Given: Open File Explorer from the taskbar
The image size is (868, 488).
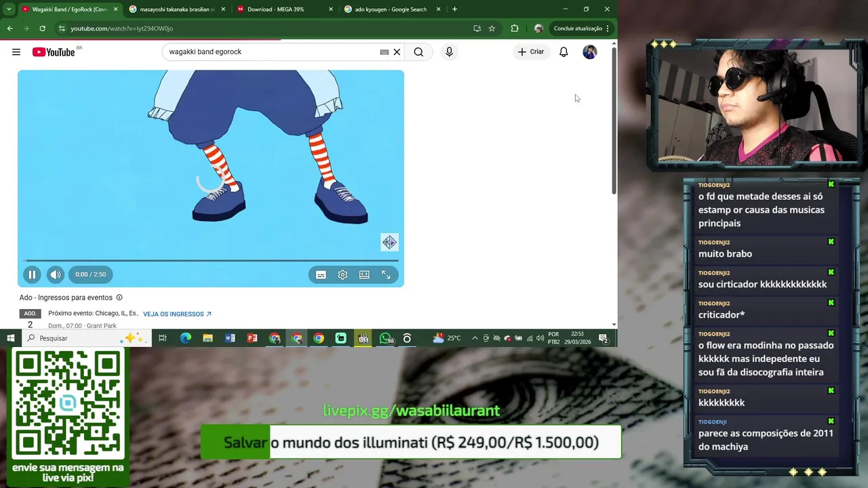Looking at the screenshot, I should click(208, 338).
